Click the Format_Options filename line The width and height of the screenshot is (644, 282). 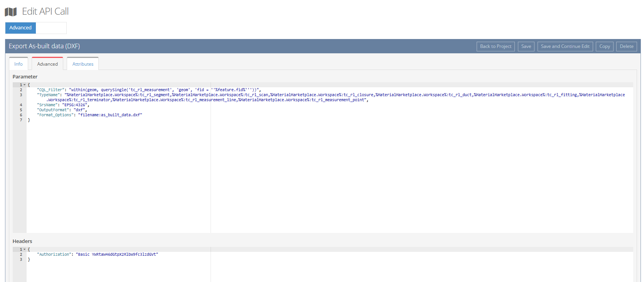(110, 115)
